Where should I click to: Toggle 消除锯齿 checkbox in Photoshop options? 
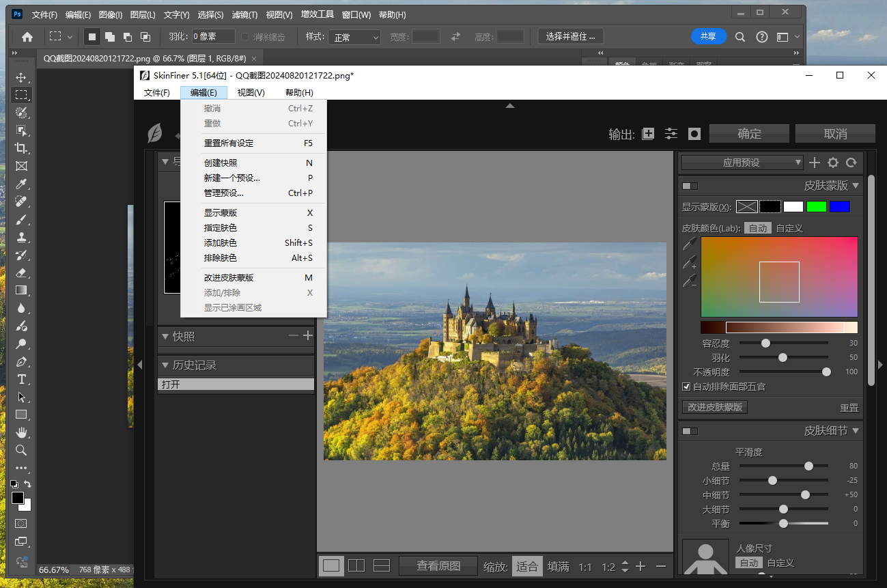tap(246, 37)
